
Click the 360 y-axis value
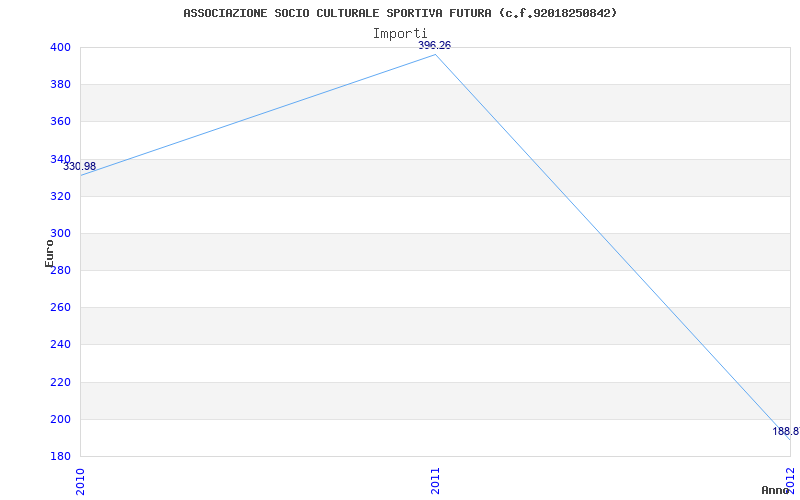point(60,122)
